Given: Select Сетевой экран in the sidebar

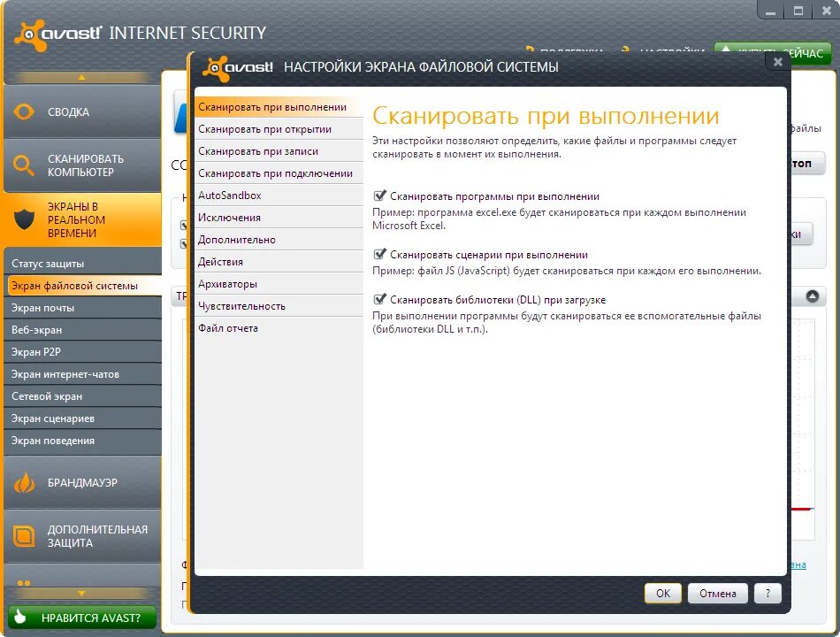Looking at the screenshot, I should 82,396.
